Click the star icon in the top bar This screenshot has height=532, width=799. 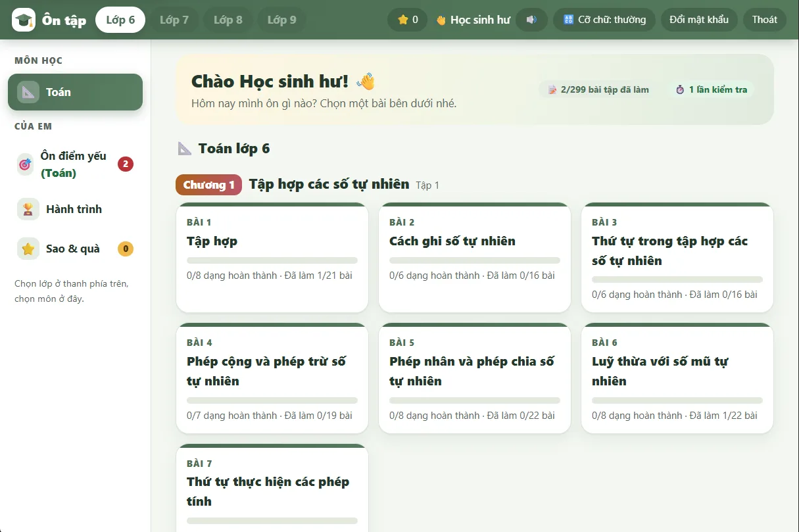(x=403, y=20)
